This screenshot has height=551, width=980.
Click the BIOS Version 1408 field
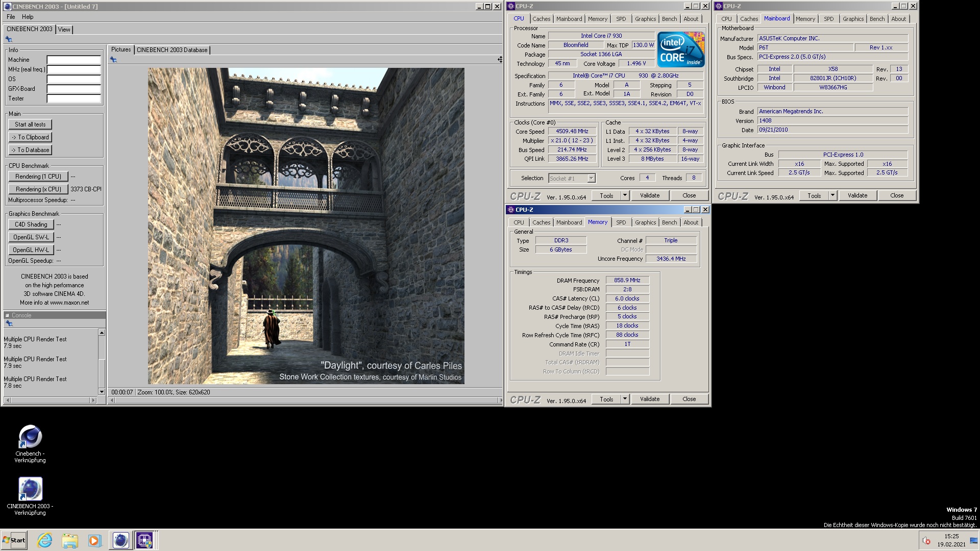(832, 121)
